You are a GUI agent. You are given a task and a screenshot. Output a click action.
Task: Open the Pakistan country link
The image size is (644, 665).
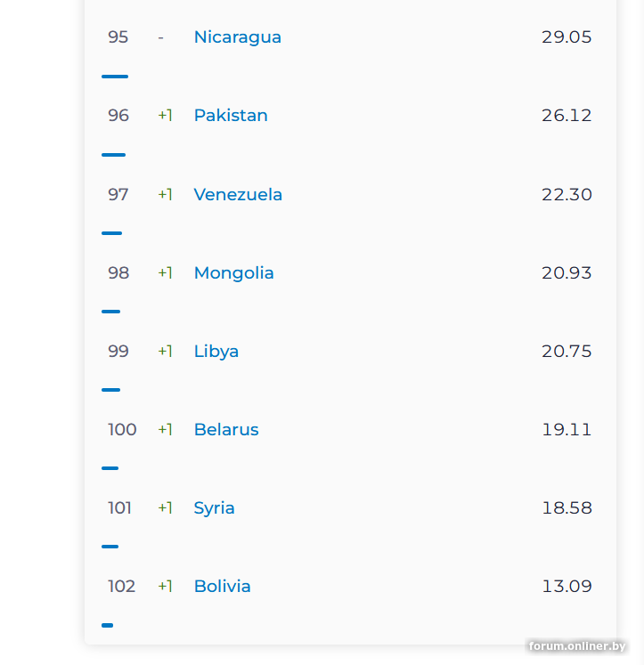tap(231, 116)
